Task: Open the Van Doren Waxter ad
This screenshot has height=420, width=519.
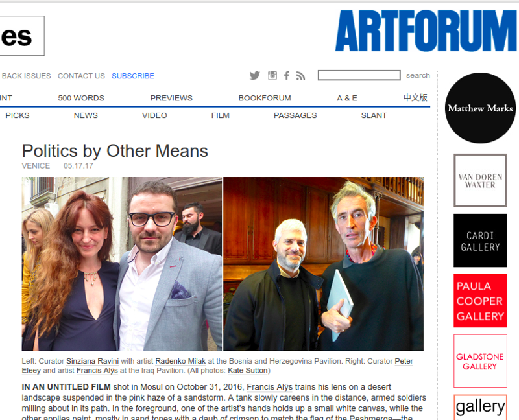Action: click(x=480, y=180)
